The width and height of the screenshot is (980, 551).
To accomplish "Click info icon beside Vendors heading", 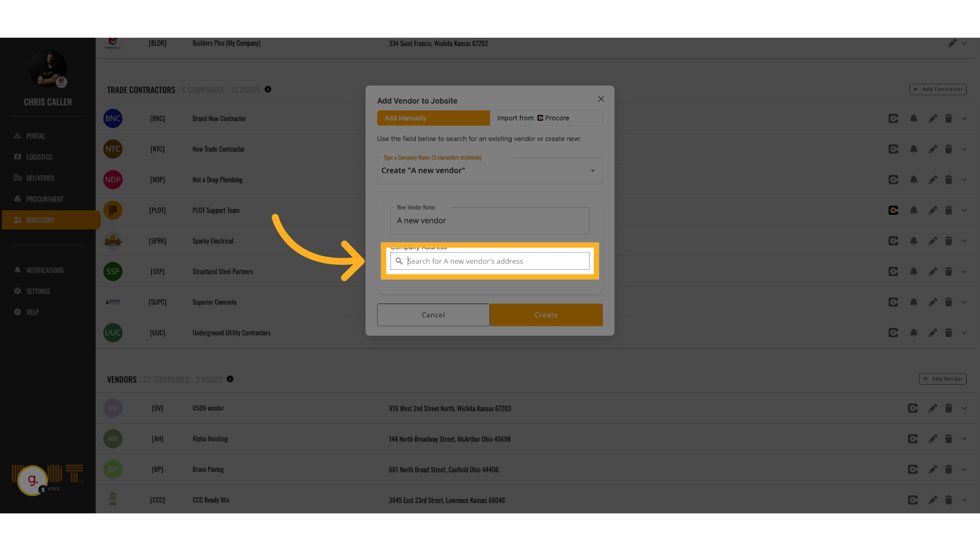I will [x=230, y=379].
